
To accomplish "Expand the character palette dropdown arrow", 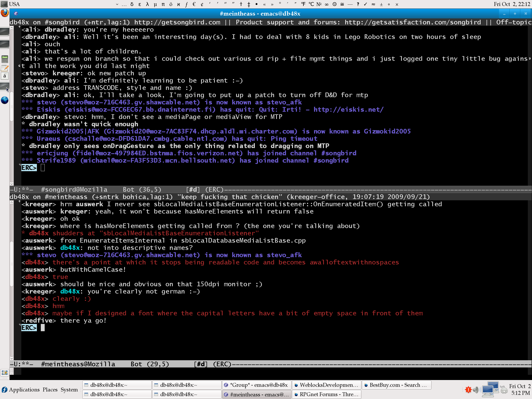I will coord(117,4).
